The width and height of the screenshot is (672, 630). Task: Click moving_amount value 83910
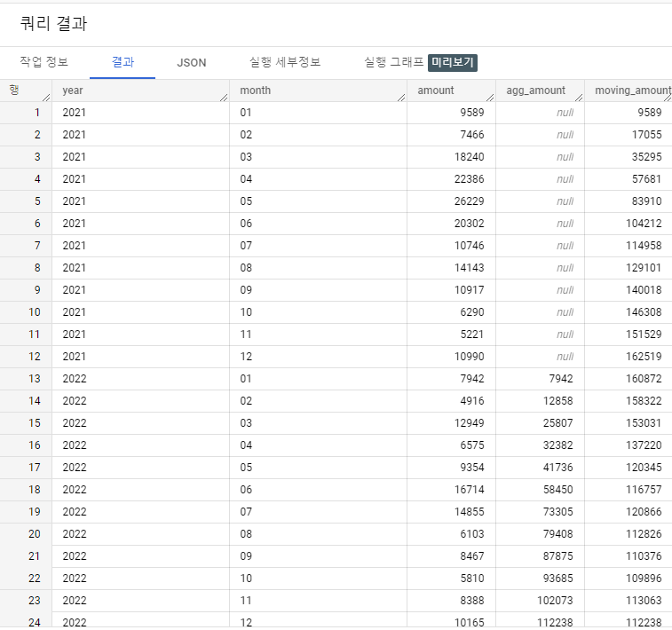(x=647, y=201)
